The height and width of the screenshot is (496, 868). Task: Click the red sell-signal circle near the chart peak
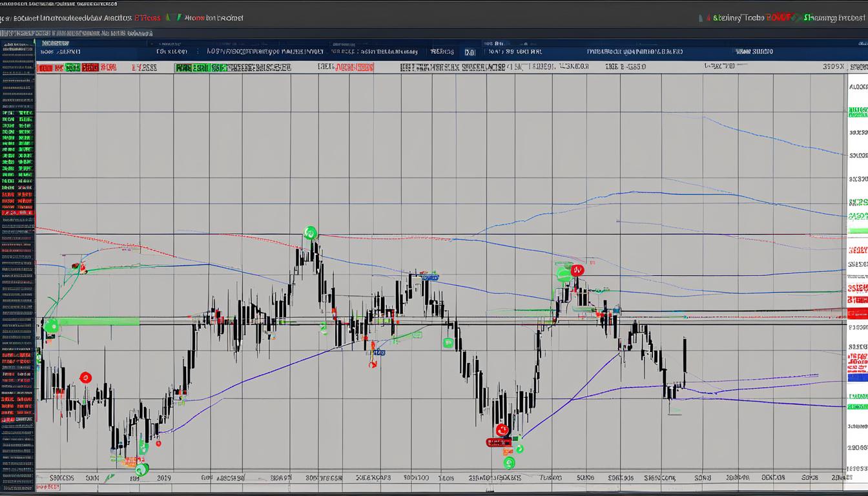576,271
